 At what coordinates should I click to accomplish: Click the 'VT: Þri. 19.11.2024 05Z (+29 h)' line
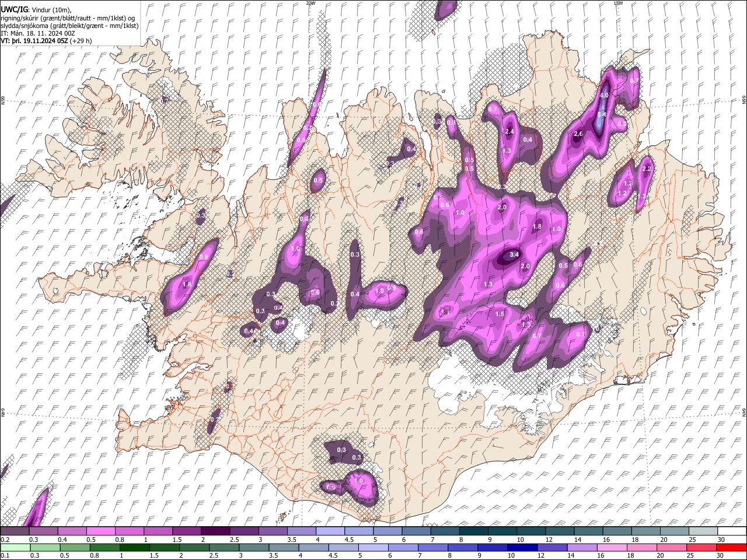point(46,41)
